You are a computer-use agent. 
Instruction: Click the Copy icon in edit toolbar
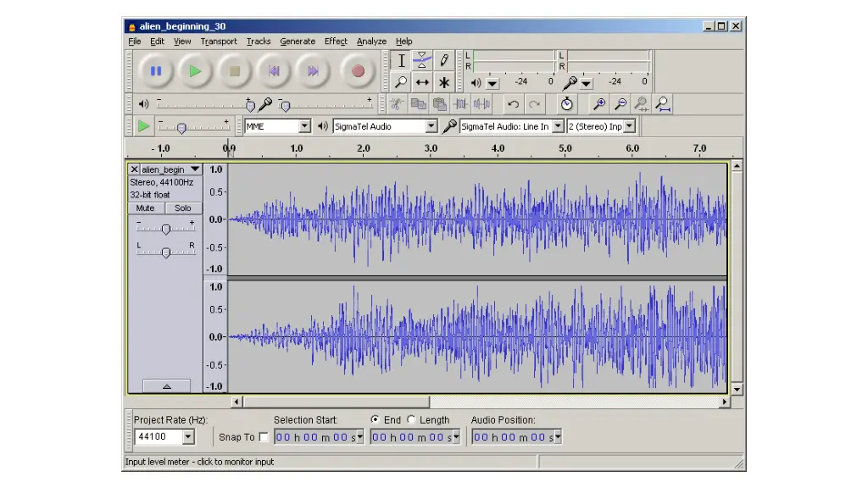418,104
